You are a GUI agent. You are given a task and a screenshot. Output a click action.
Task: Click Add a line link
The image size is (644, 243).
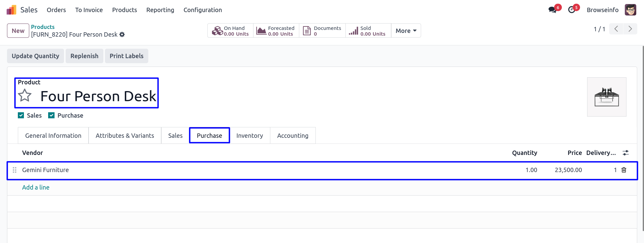(x=36, y=188)
